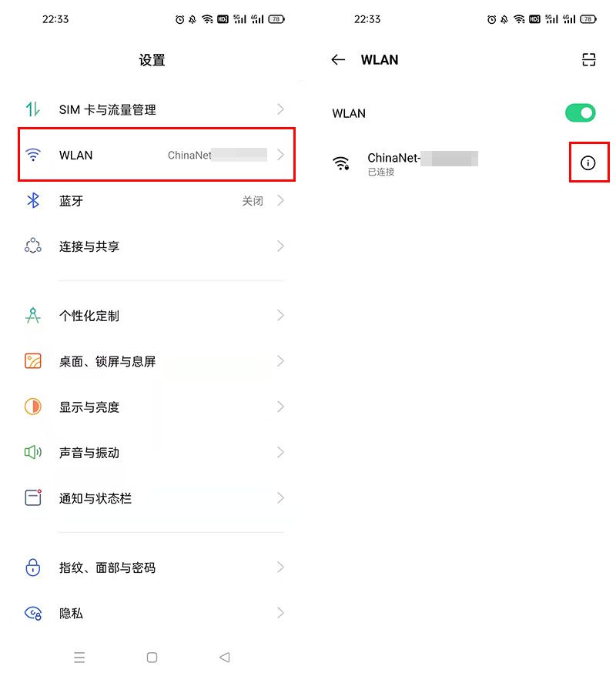Select the connected ChinaNet network entry
Viewport: 616px width, 693px height.
click(x=447, y=163)
